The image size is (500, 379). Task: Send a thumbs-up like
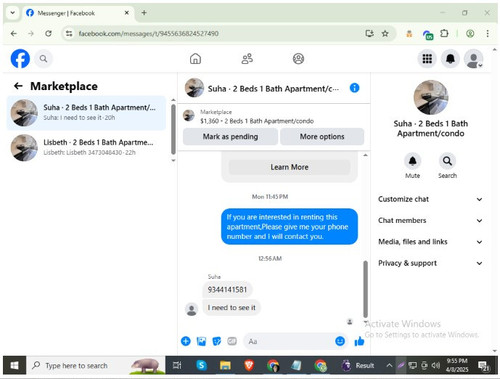359,341
